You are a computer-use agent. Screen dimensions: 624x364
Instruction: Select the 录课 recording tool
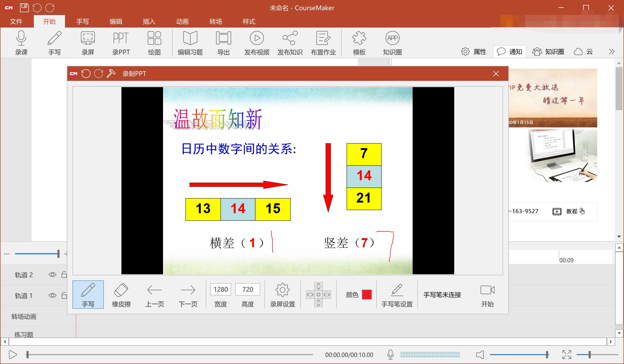tap(21, 42)
